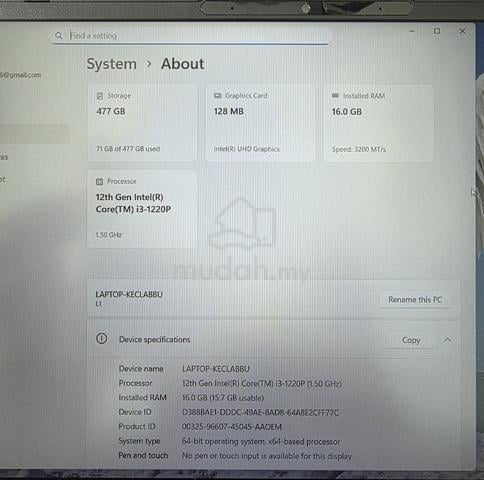Click Rename this PC button
484x480 pixels.
(x=415, y=300)
